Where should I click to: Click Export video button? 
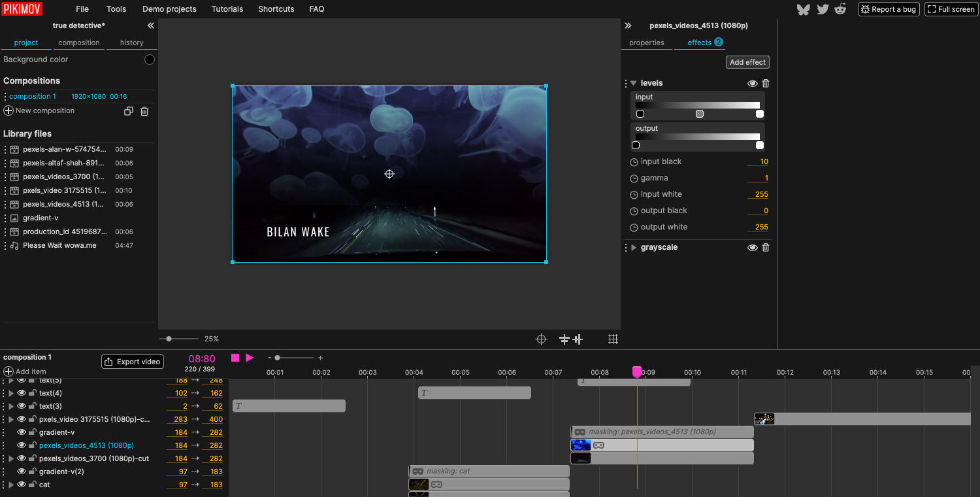[x=132, y=362]
